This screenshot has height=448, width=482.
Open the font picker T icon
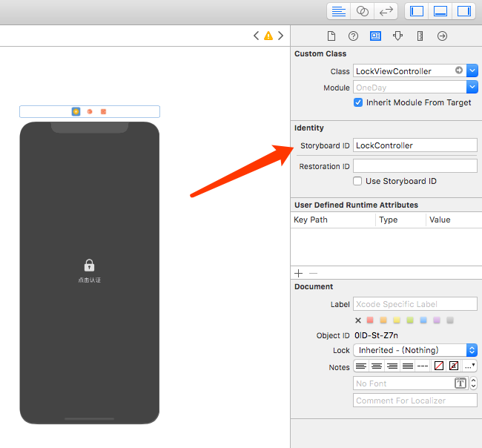coord(460,383)
